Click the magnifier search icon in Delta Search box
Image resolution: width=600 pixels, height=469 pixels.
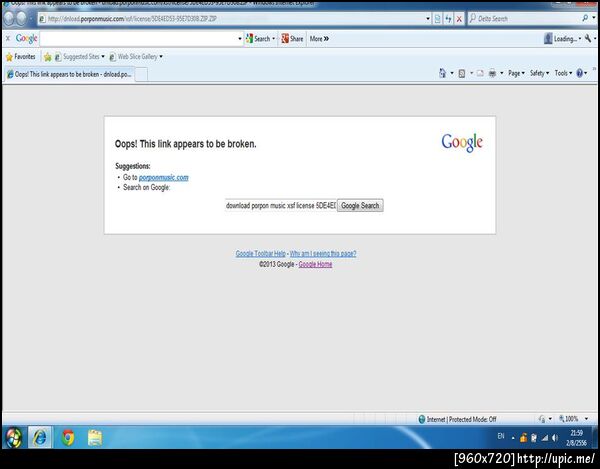585,18
